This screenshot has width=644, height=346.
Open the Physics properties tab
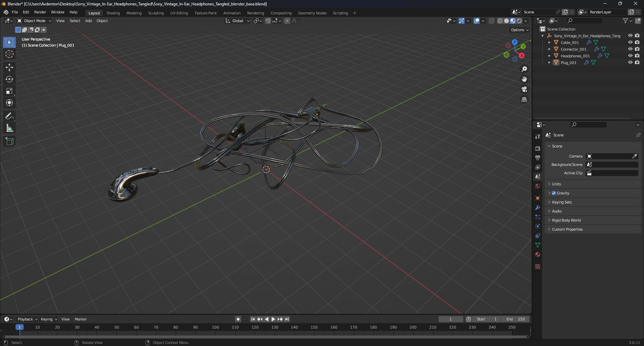pyautogui.click(x=538, y=226)
